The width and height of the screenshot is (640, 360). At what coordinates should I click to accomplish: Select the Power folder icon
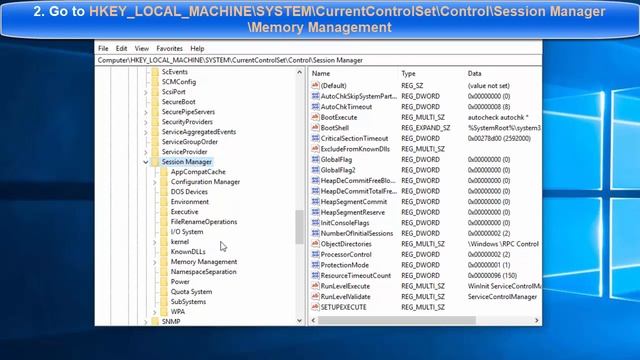coord(164,282)
